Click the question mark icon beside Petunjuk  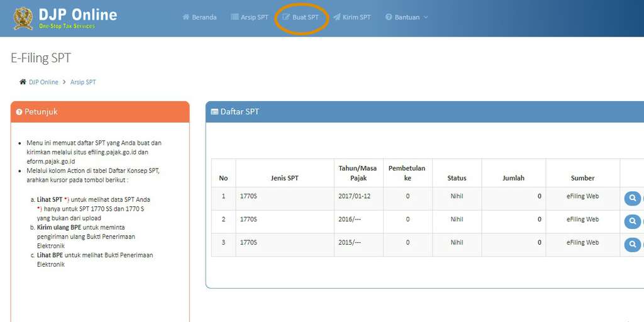pos(19,112)
